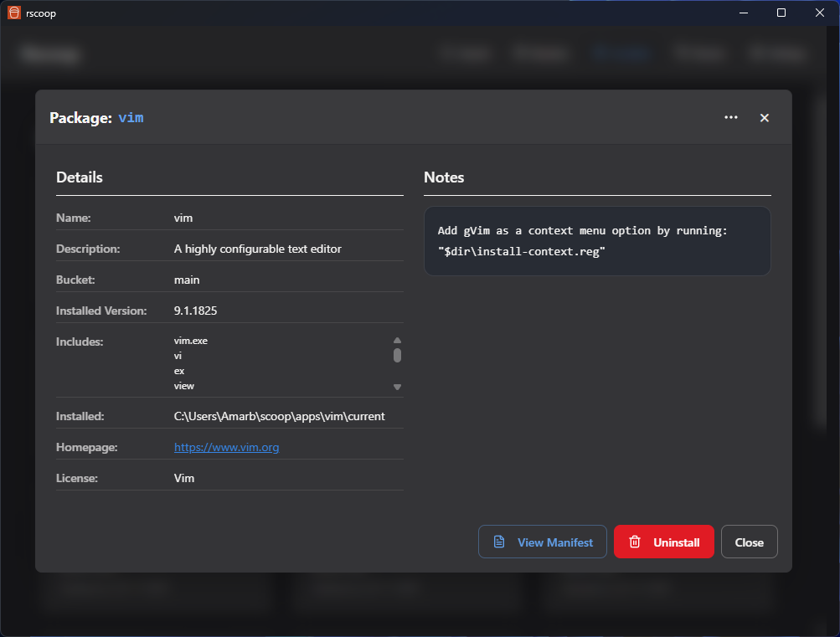This screenshot has height=637, width=840.
Task: Click the Details section heading
Action: click(80, 177)
